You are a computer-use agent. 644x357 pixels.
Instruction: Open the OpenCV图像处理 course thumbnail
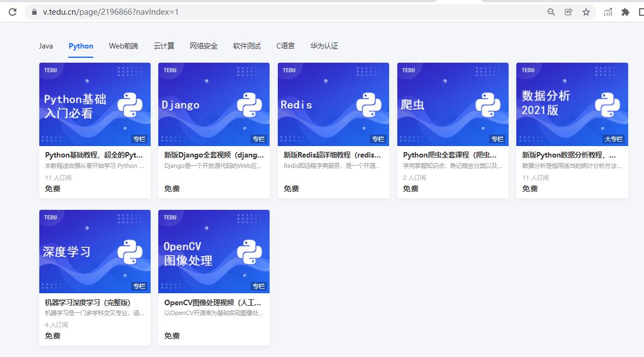tap(214, 252)
